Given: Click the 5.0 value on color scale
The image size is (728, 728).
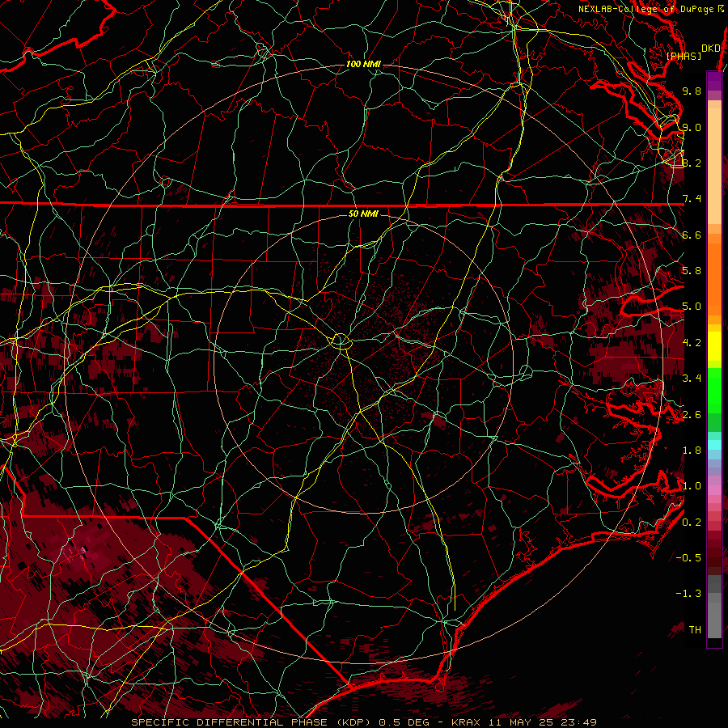Looking at the screenshot, I should point(692,307).
